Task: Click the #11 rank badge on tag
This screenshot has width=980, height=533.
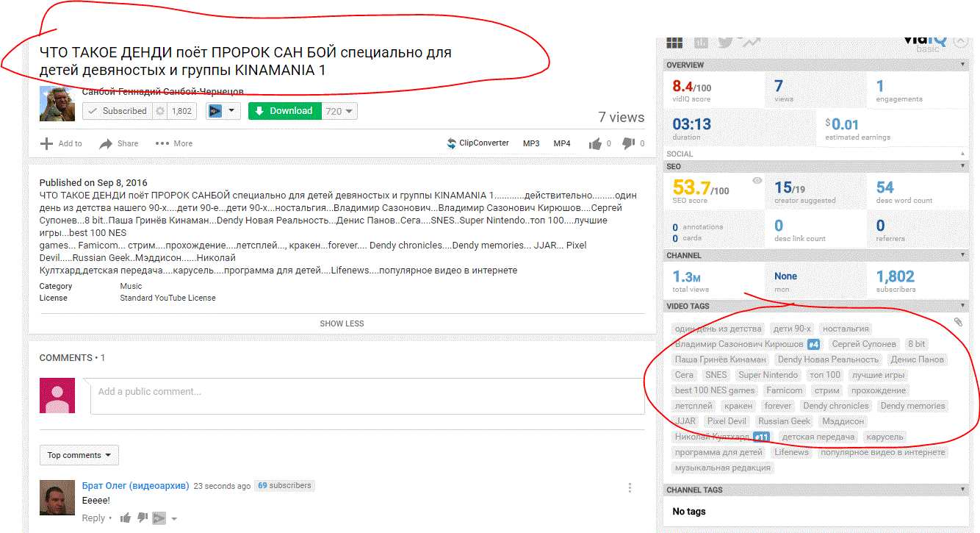Action: click(763, 437)
